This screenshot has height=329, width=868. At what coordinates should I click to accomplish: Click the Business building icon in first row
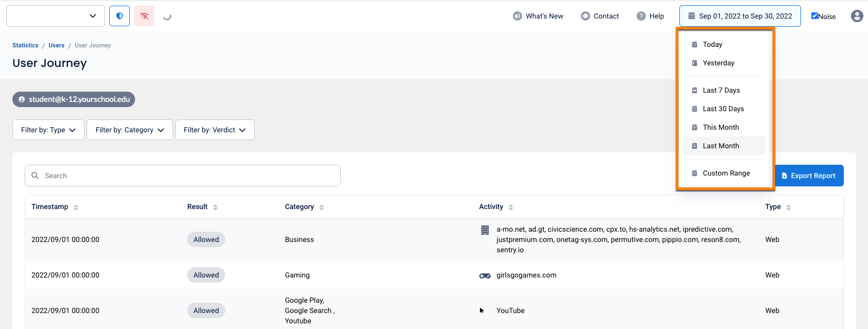pyautogui.click(x=485, y=230)
